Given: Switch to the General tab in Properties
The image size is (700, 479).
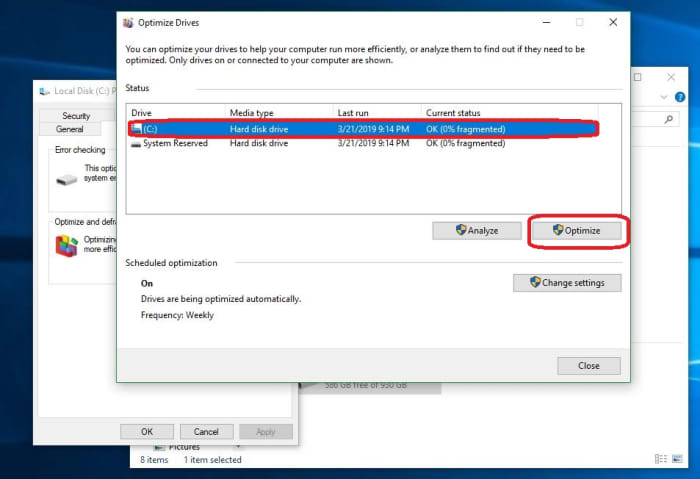Looking at the screenshot, I should pyautogui.click(x=70, y=129).
